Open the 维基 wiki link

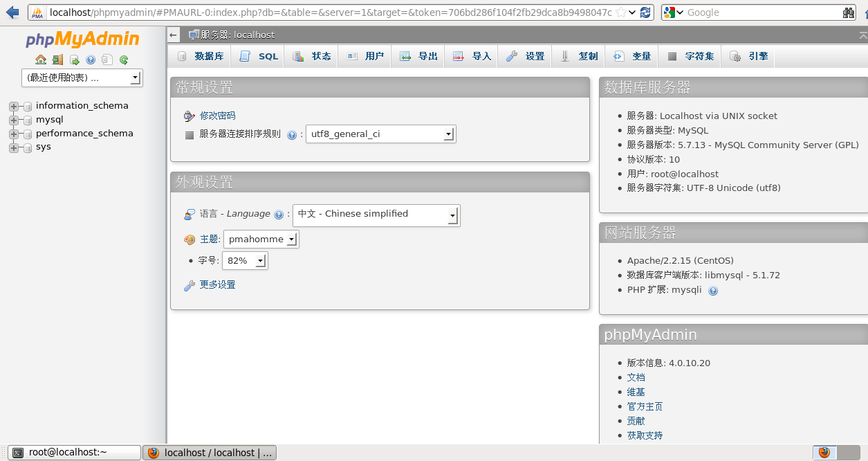(636, 392)
